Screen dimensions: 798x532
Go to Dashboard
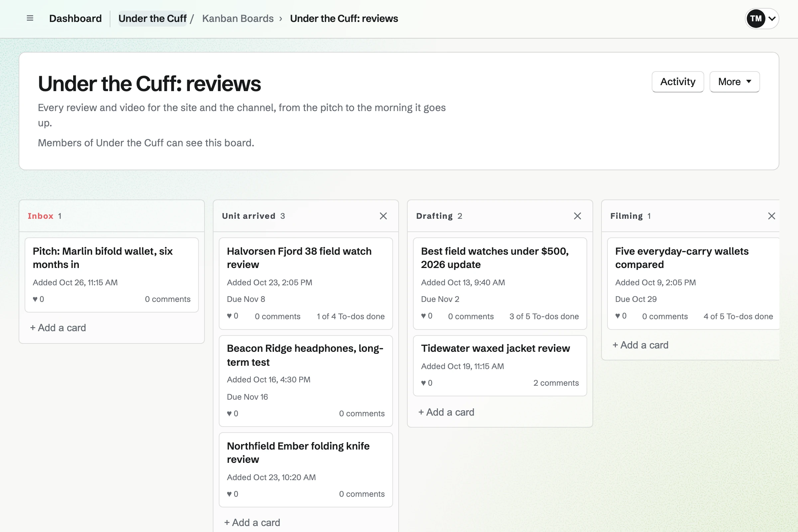point(75,18)
